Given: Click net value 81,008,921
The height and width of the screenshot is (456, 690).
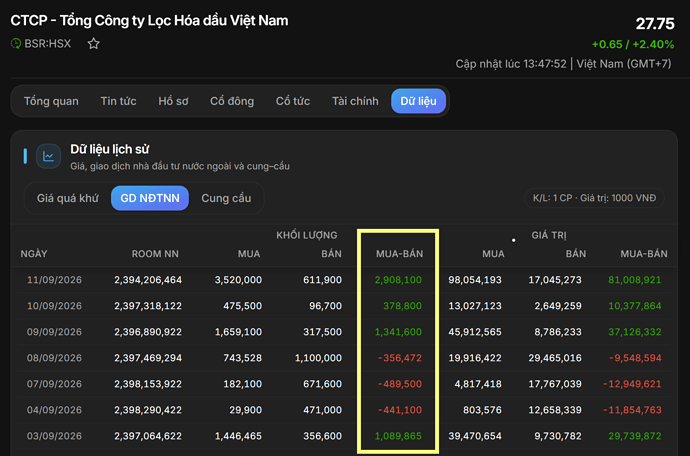Looking at the screenshot, I should (x=635, y=280).
